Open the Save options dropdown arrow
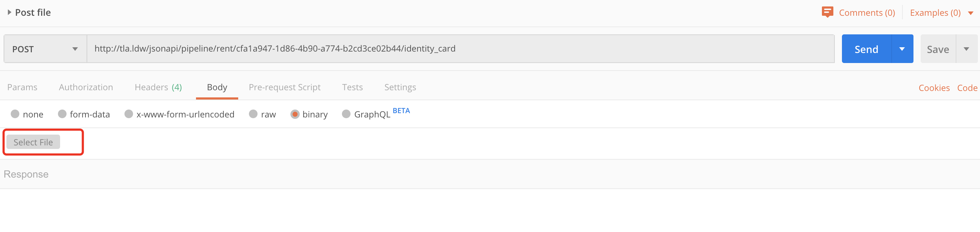The width and height of the screenshot is (980, 232). coord(966,49)
